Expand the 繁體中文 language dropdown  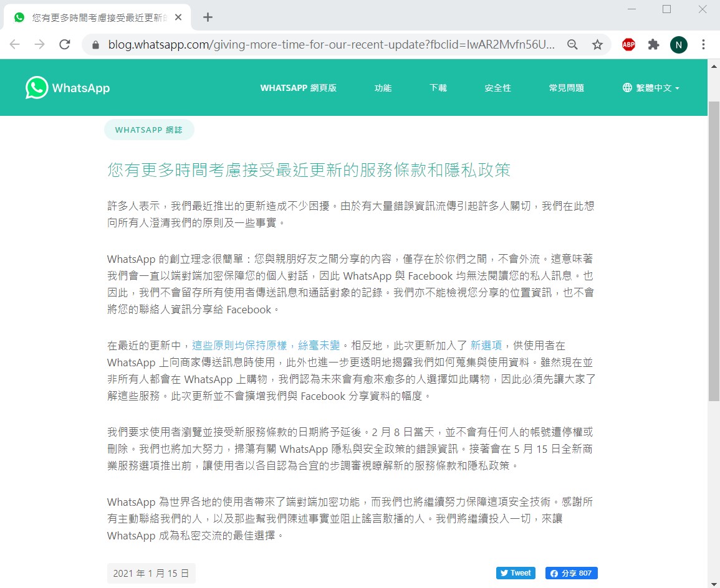(651, 88)
